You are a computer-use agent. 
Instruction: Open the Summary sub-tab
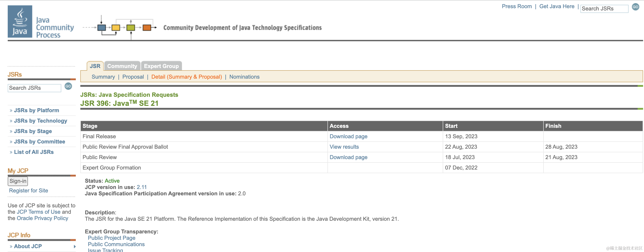[x=103, y=77]
